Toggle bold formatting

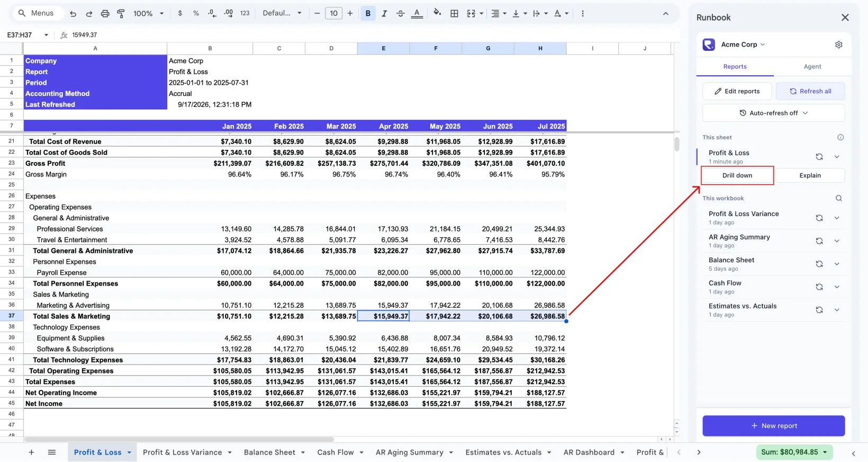point(368,13)
